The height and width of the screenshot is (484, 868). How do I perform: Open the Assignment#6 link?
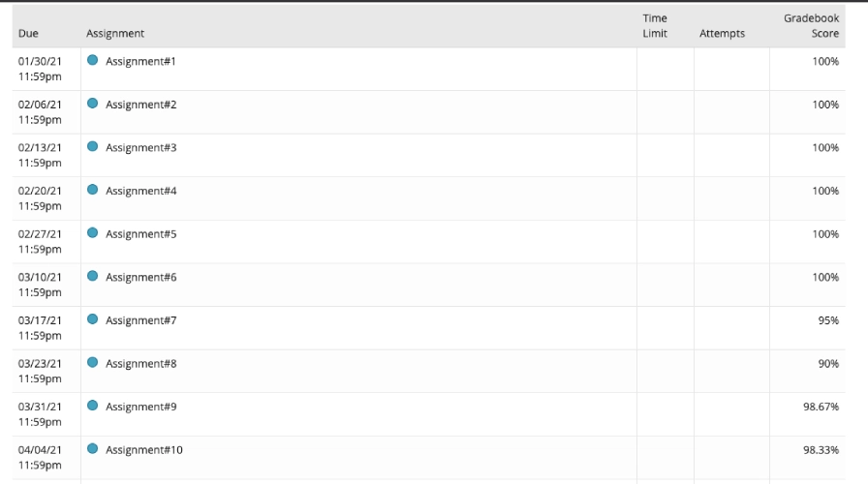coord(140,278)
